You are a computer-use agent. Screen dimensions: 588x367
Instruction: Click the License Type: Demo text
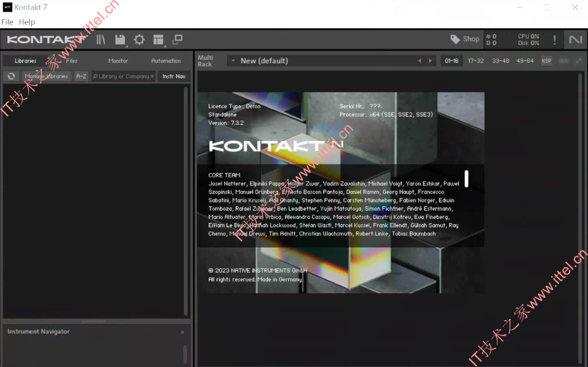[x=235, y=107]
